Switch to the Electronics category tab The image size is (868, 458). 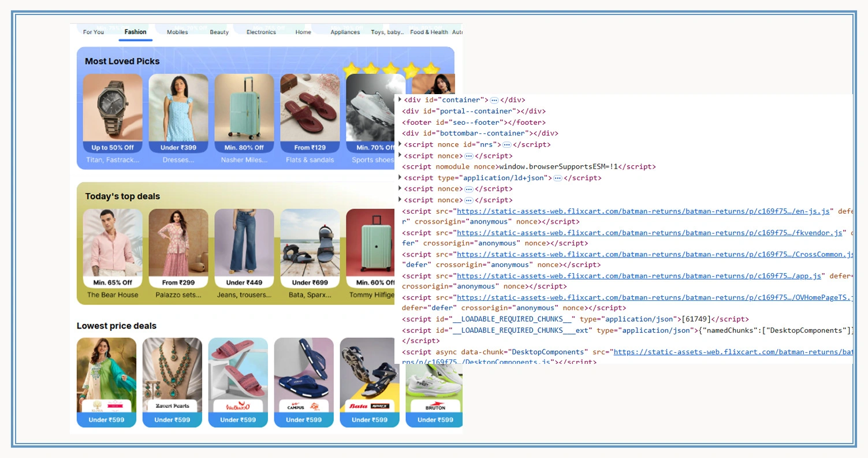(260, 32)
